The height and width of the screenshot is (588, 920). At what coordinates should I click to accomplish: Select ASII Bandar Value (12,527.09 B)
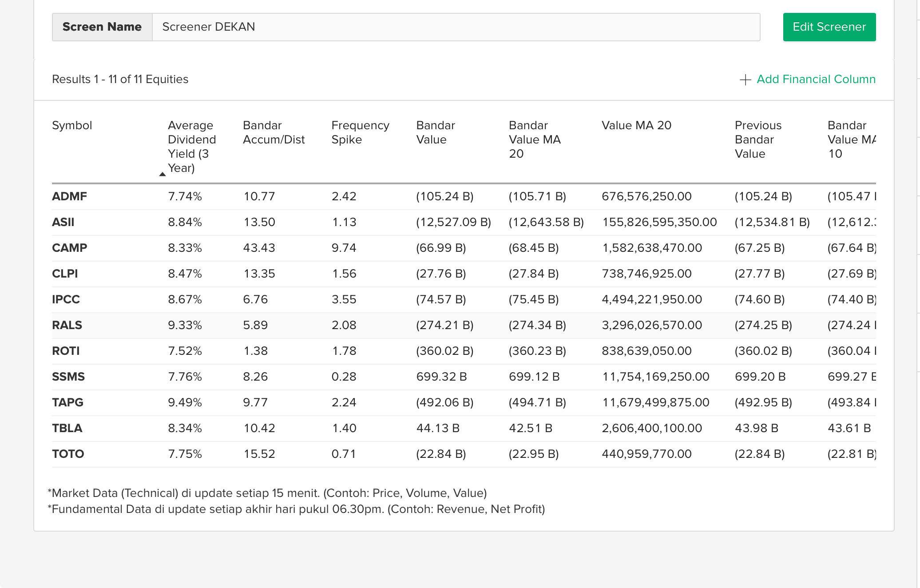(453, 222)
